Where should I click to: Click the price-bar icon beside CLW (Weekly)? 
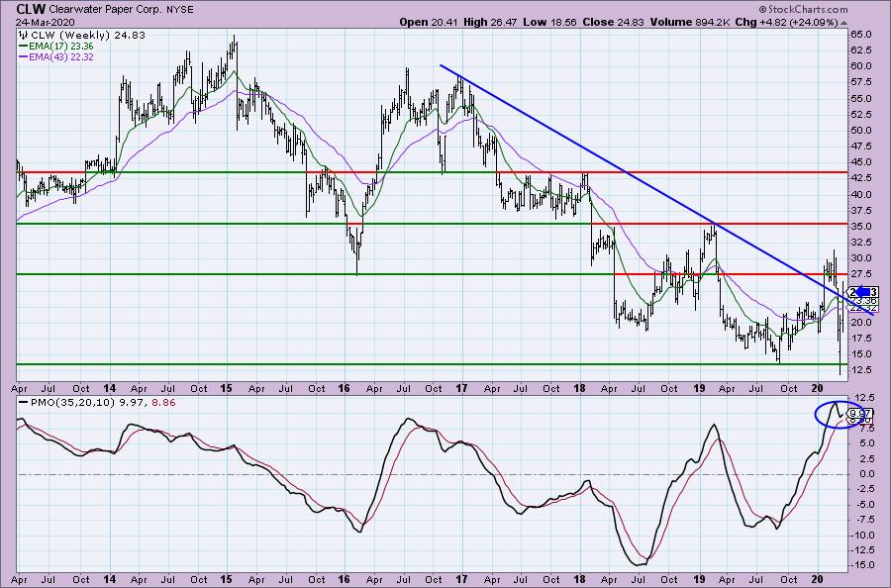coord(25,35)
